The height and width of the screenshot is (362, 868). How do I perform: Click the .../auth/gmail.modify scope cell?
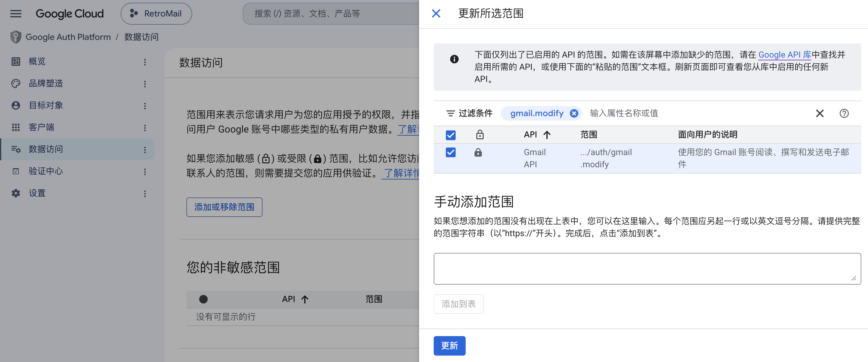(x=606, y=158)
